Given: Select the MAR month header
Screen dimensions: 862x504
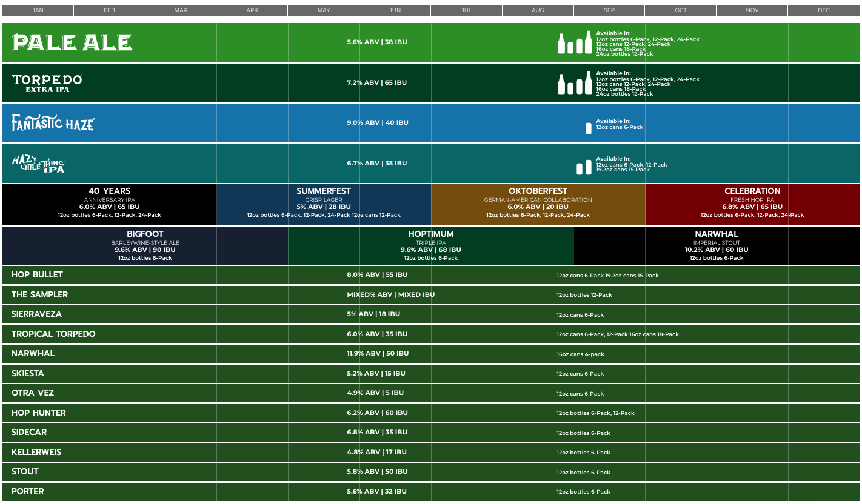Looking at the screenshot, I should pyautogui.click(x=181, y=10).
